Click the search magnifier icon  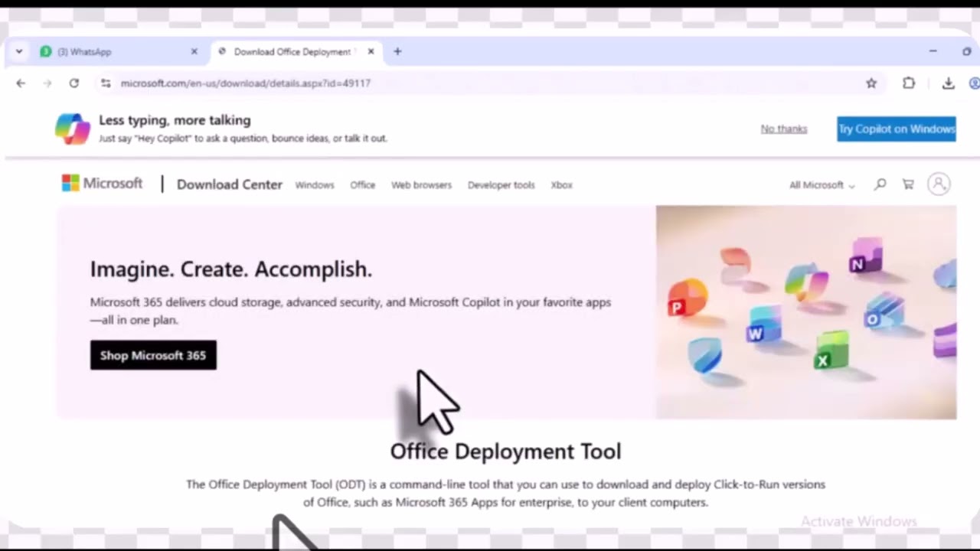[880, 184]
